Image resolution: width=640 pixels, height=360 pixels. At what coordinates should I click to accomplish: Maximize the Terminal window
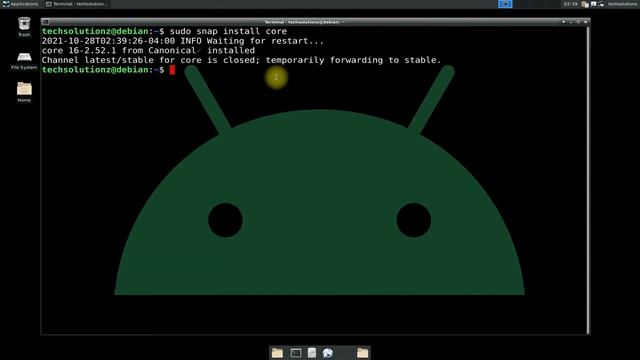pos(578,22)
